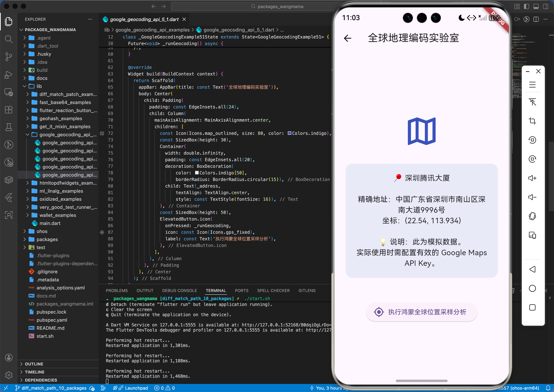Select the Source Control icon
Viewport: 554px width, 392px height.
coord(9,57)
